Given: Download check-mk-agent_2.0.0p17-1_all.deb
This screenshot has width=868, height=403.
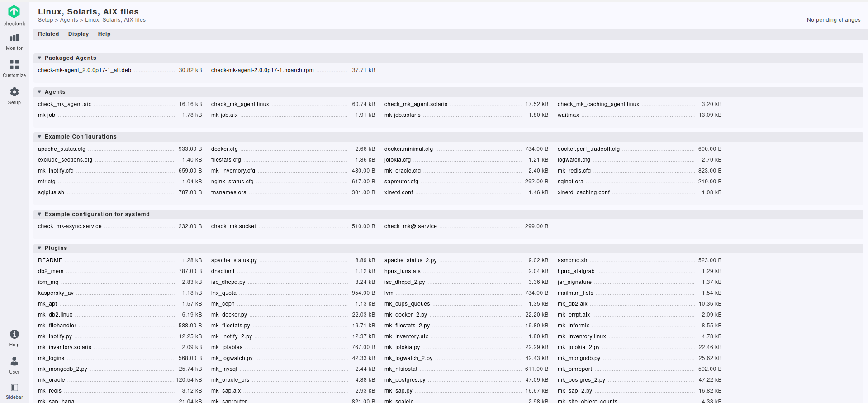Looking at the screenshot, I should (85, 70).
